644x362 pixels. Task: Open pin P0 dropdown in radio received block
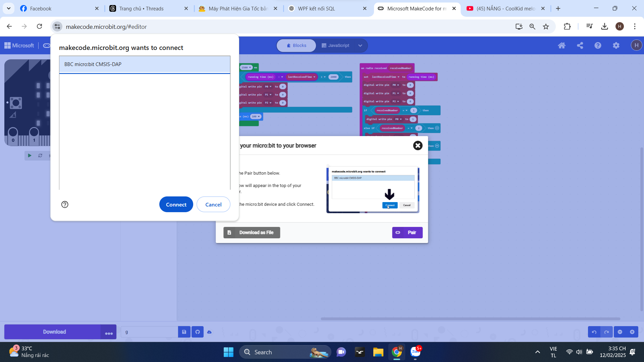pos(396,85)
